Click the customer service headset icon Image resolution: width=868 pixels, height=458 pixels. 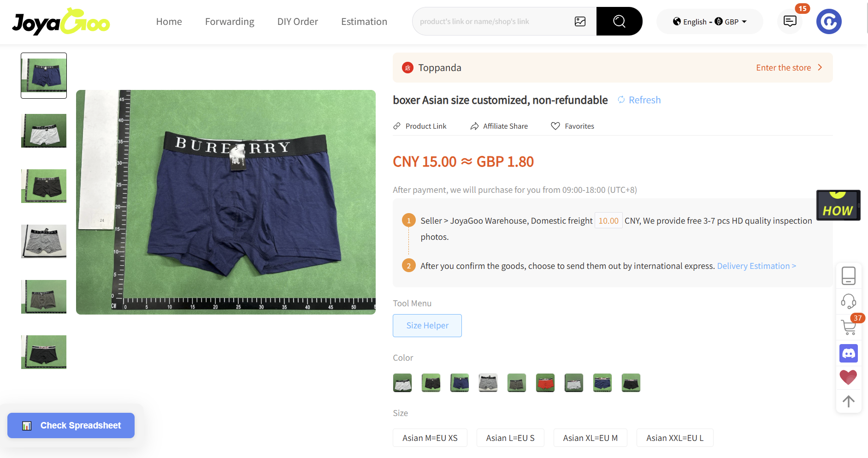click(x=849, y=302)
